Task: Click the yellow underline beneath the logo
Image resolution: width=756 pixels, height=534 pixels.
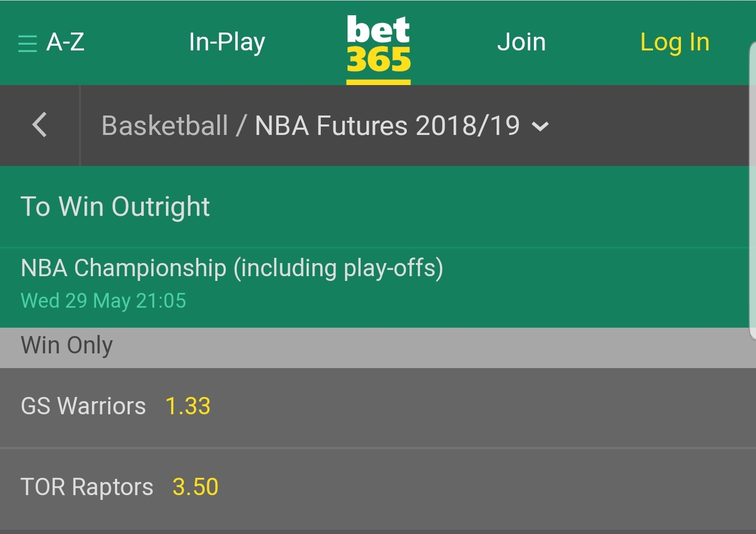Action: 378,82
